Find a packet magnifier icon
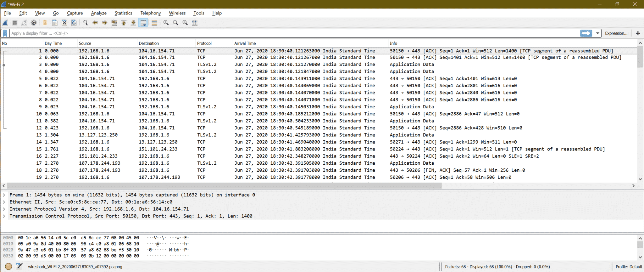The width and height of the screenshot is (644, 272). [x=85, y=23]
